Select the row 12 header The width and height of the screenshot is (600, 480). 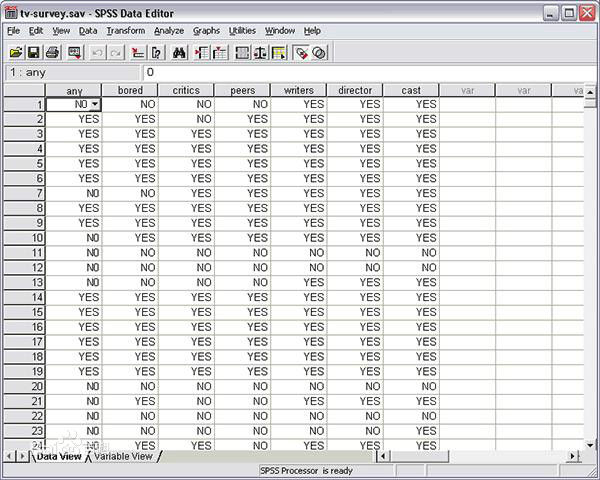(24, 268)
